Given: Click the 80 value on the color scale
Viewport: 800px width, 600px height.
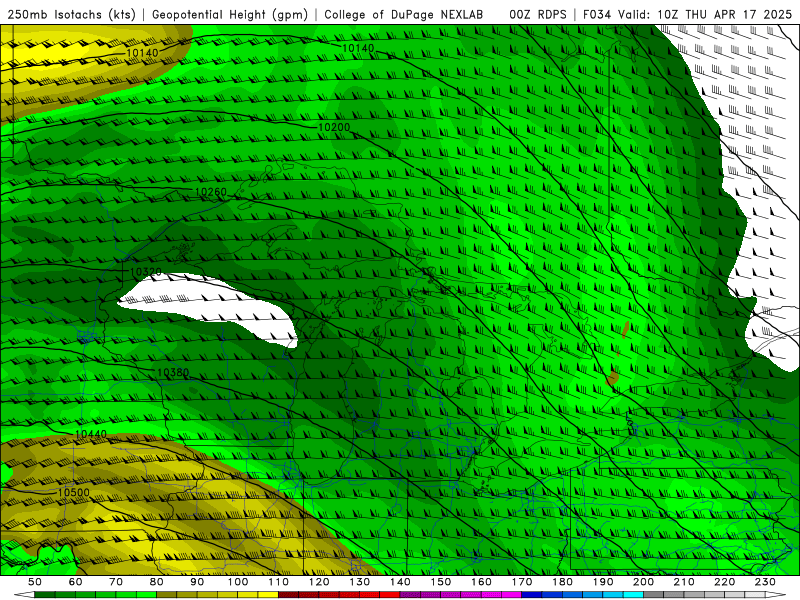Looking at the screenshot, I should [x=157, y=582].
